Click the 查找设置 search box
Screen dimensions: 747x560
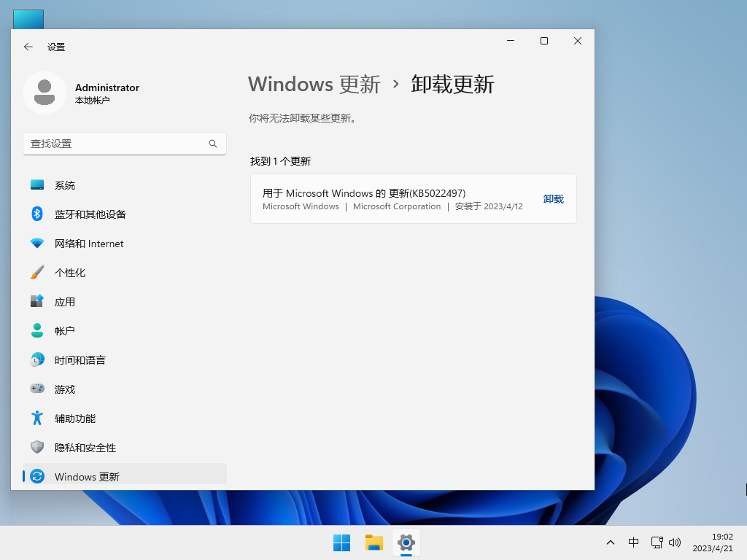(x=124, y=144)
